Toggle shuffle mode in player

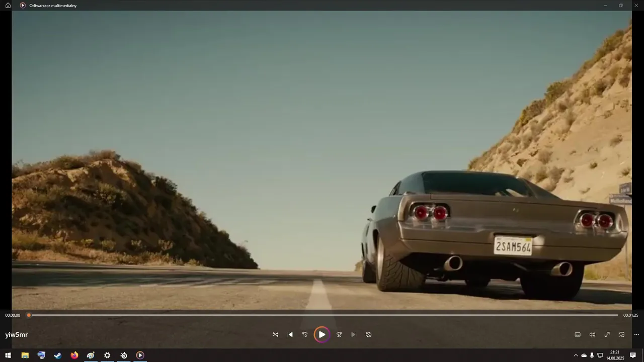[275, 334]
